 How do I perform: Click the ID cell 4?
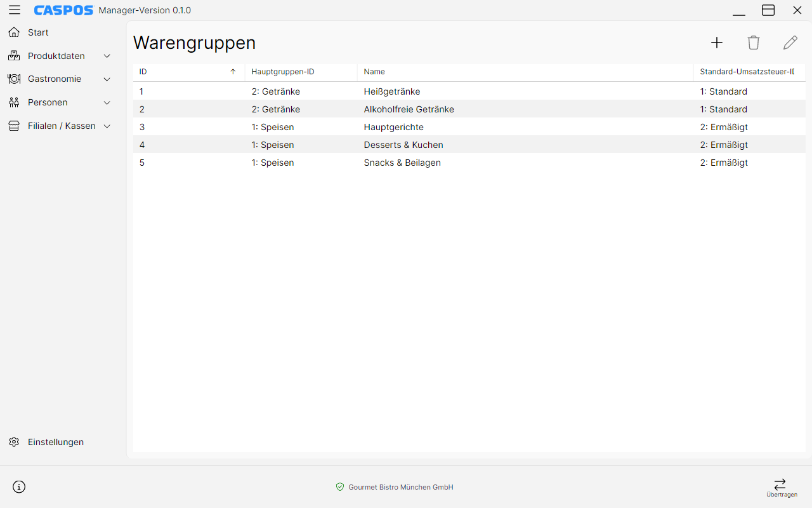pyautogui.click(x=142, y=145)
